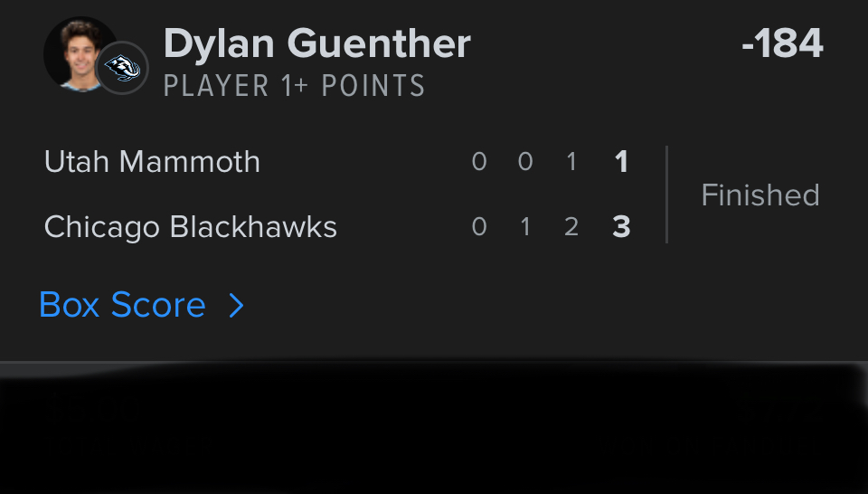Open the Box Score link
This screenshot has width=868, height=494.
(x=123, y=306)
